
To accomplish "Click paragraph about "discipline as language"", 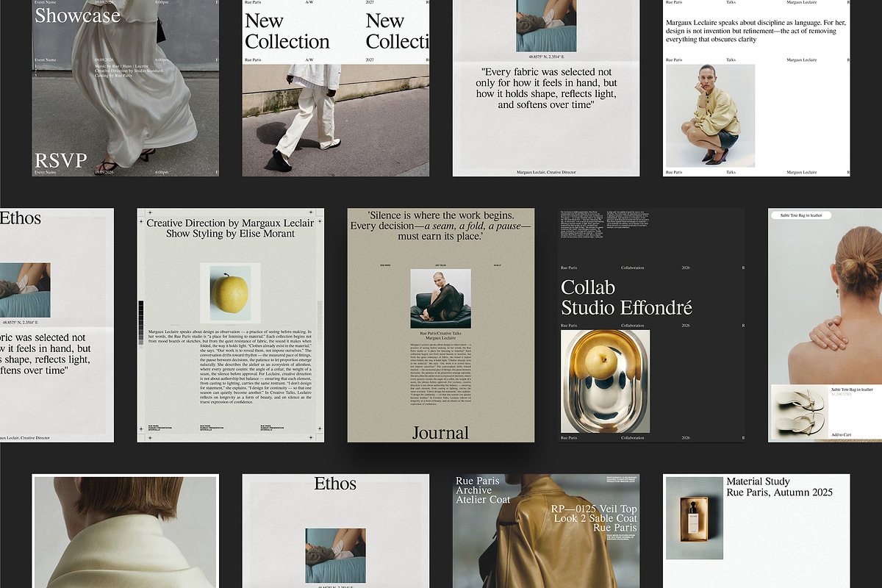I will click(756, 30).
